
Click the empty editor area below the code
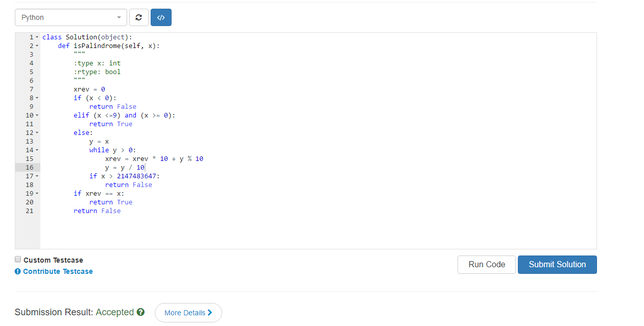click(318, 232)
